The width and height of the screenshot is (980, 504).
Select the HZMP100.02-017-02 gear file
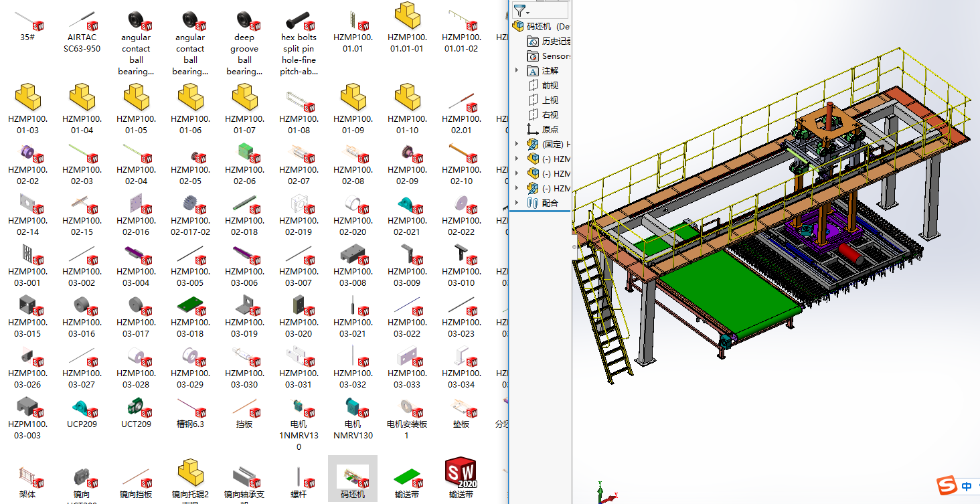coord(190,215)
